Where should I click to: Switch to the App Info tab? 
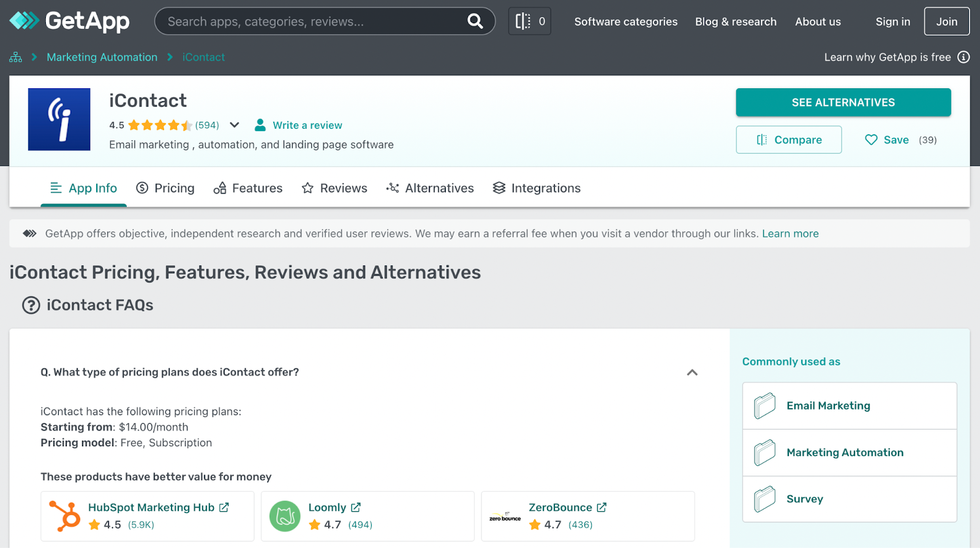[84, 188]
